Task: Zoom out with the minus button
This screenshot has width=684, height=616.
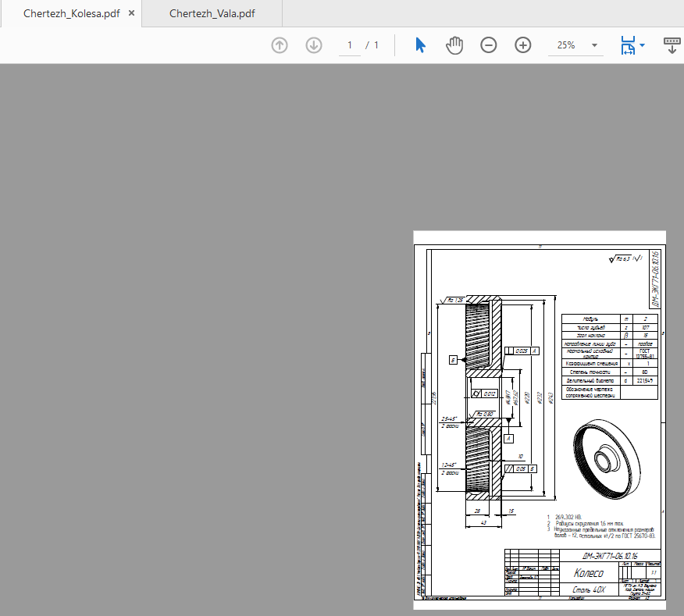Action: [489, 45]
